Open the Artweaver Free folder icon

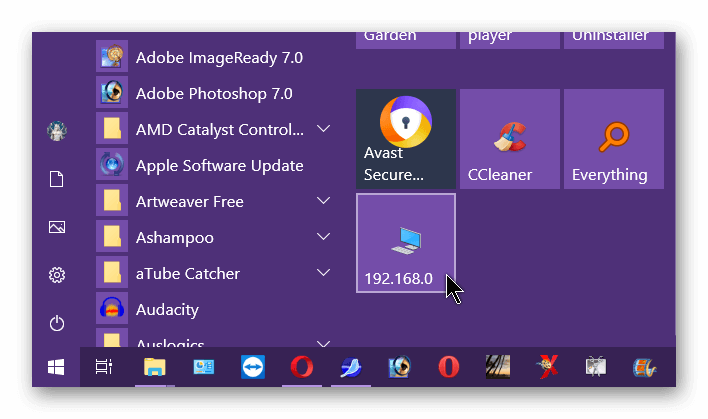pyautogui.click(x=112, y=200)
